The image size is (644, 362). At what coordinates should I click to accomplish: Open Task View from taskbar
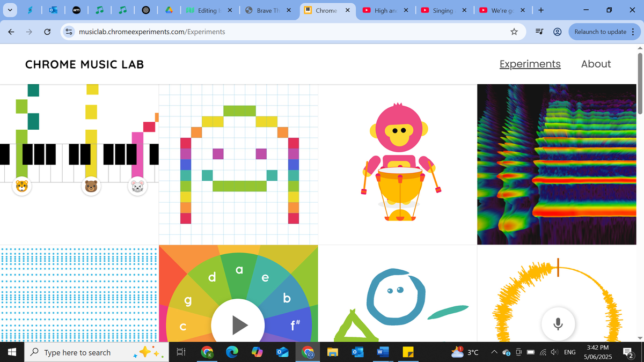(x=181, y=352)
